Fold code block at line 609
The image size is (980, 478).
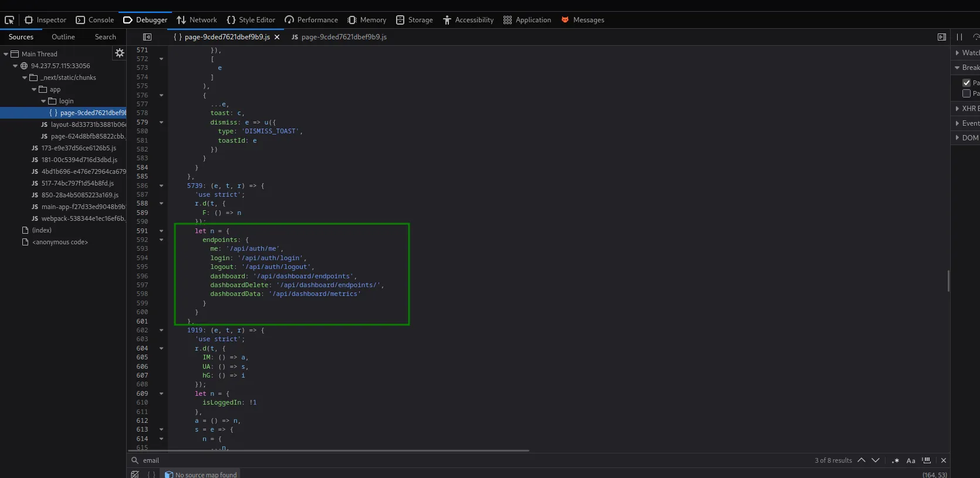coord(161,393)
